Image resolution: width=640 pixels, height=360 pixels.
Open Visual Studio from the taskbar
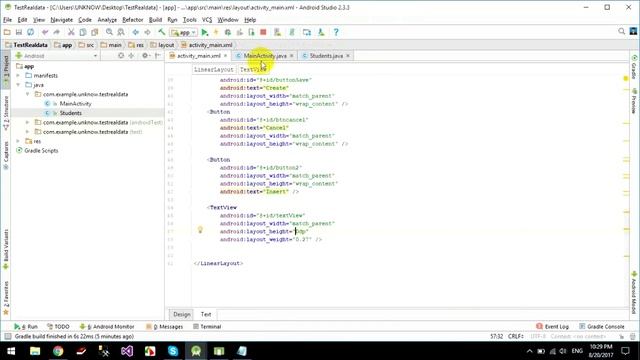coord(127,351)
